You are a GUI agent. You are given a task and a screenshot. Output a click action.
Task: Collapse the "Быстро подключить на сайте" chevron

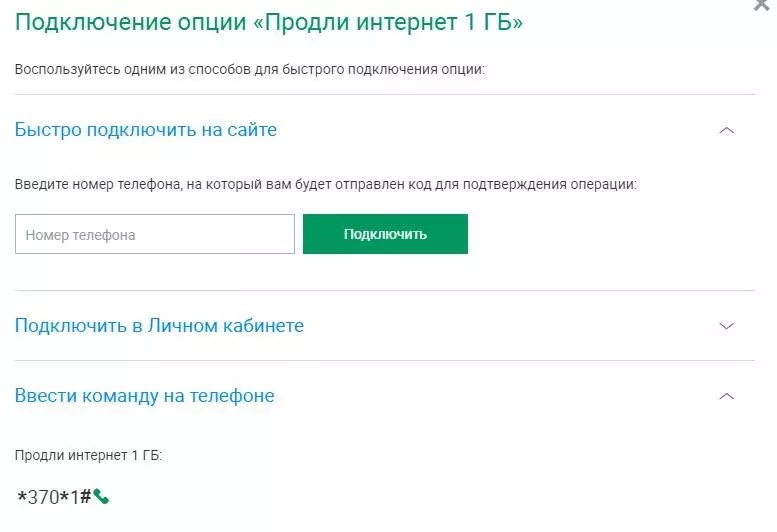pyautogui.click(x=726, y=130)
